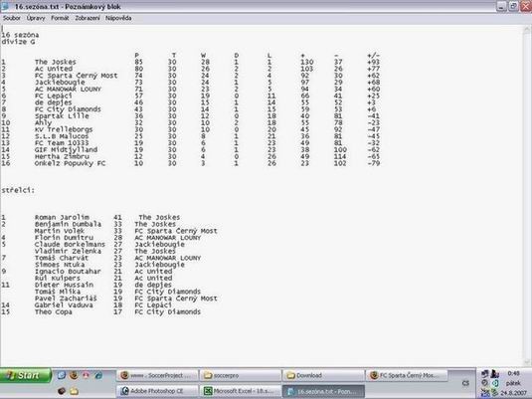Click the folder icon in quick launch
The image size is (532, 399).
click(74, 391)
